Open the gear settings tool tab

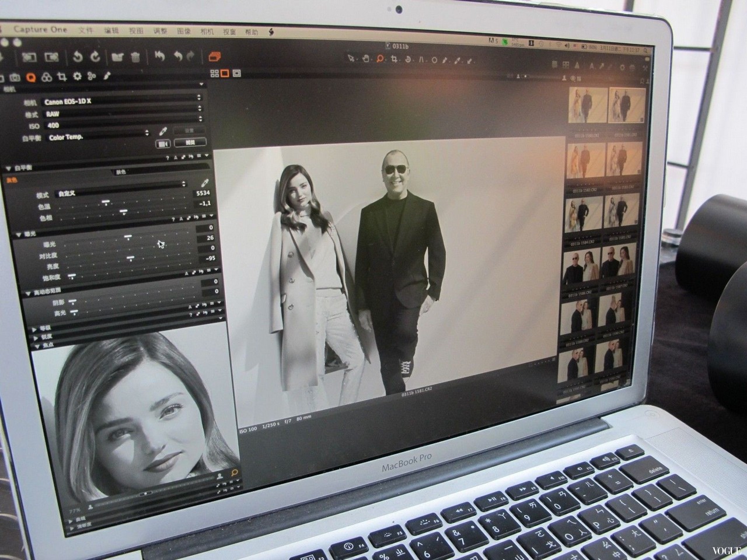(x=77, y=76)
